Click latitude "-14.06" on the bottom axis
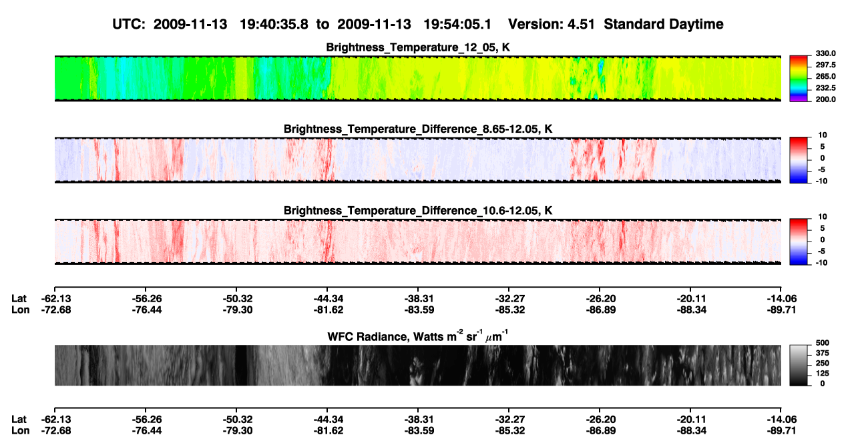Screen dimensions: 868x445 [x=781, y=419]
